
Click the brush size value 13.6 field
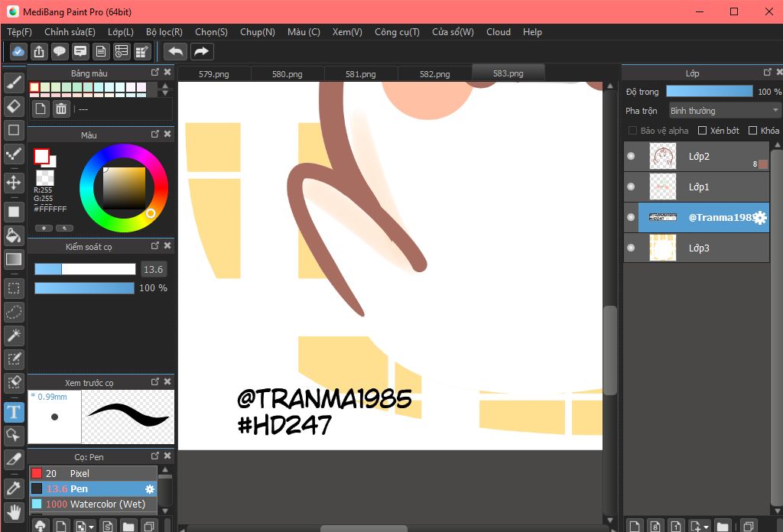(x=153, y=270)
